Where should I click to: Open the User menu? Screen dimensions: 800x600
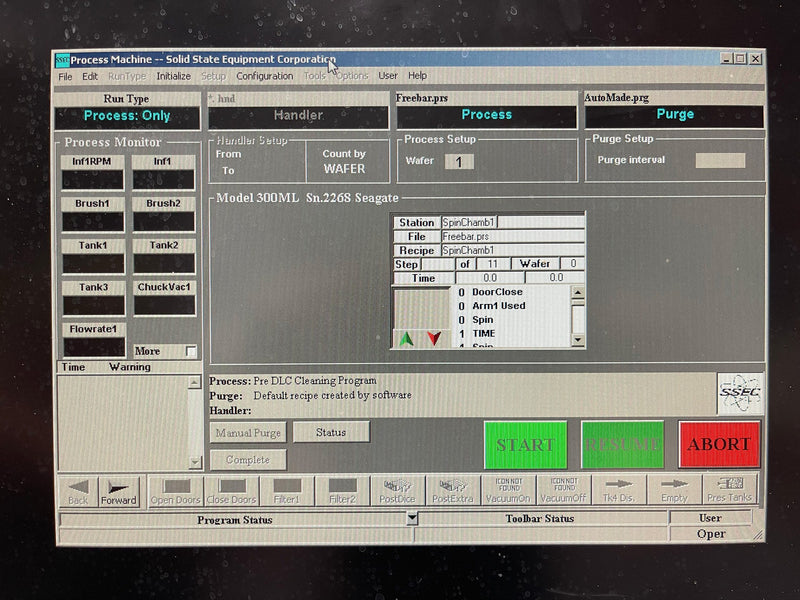(x=388, y=76)
